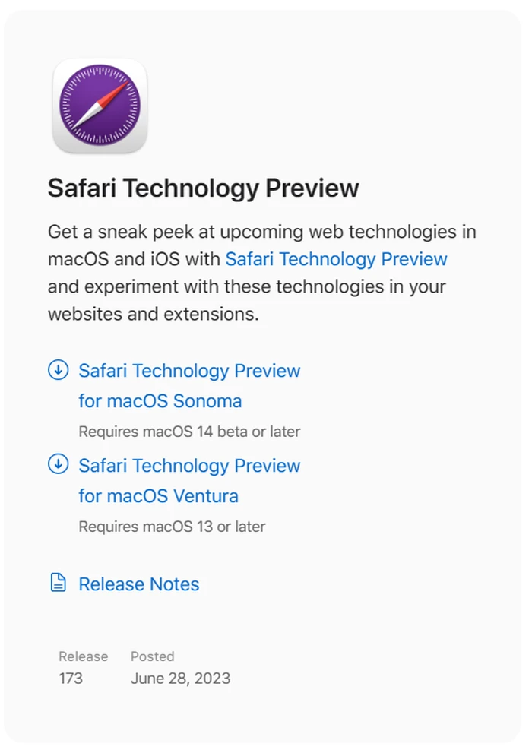Image resolution: width=532 pixels, height=756 pixels.
Task: Click the document icon next to Release Notes
Action: point(57,583)
